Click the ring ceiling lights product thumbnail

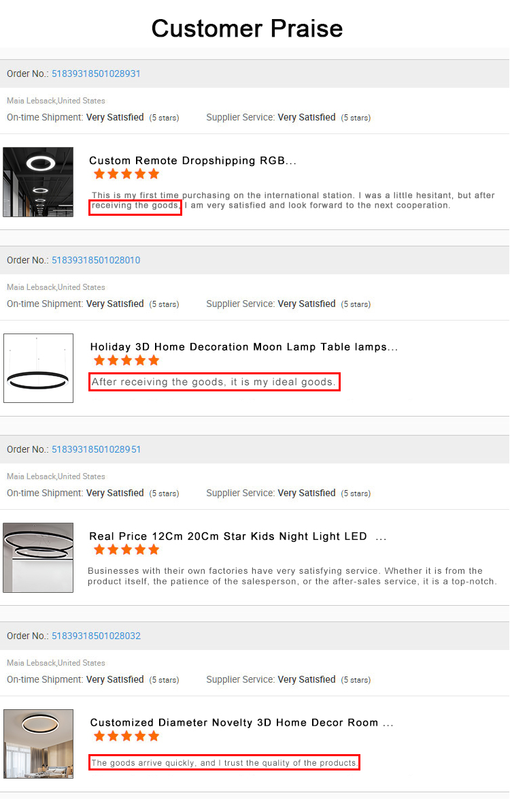tap(38, 182)
